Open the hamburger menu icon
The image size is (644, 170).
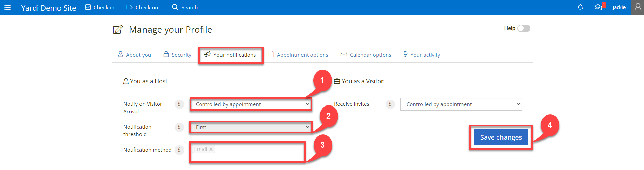coord(7,7)
